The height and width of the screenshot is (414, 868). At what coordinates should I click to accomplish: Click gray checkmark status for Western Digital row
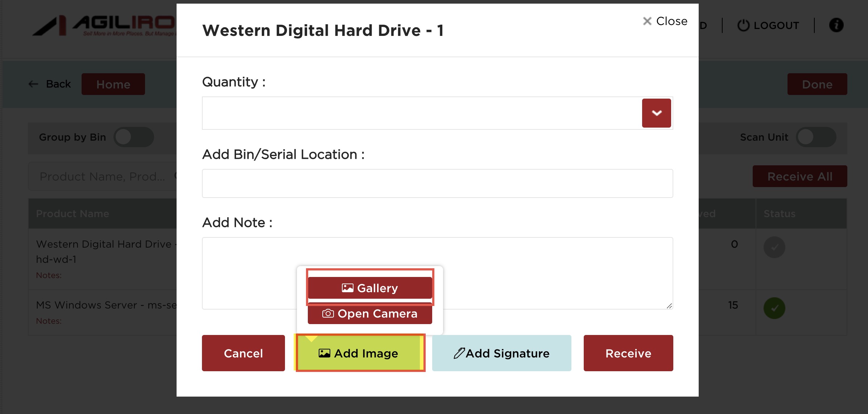coord(774,247)
